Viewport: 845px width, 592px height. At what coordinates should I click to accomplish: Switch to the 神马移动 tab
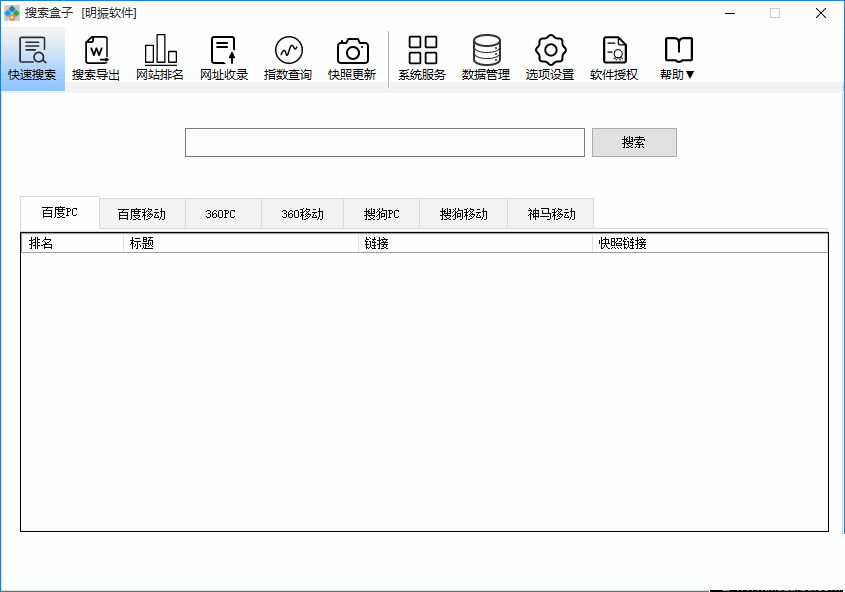tap(551, 214)
